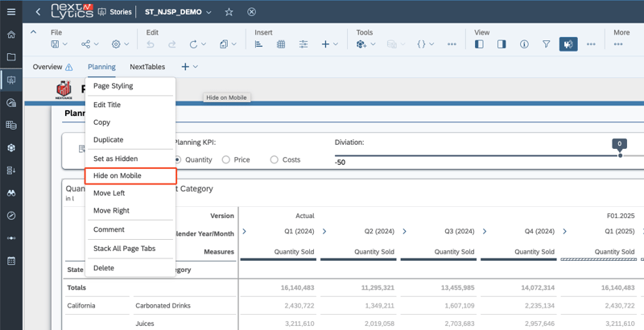Open View overflow ellipsis
The height and width of the screenshot is (330, 644).
[591, 44]
